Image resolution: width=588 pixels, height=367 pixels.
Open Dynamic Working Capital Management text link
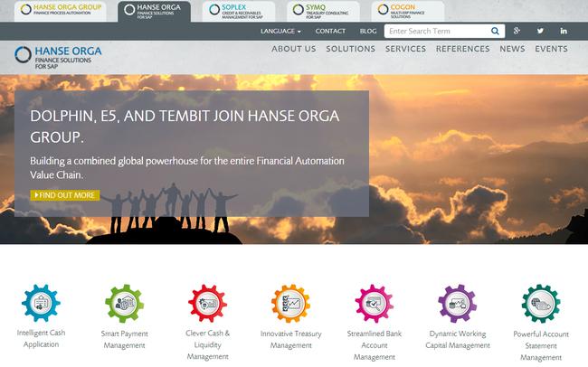[x=458, y=340]
